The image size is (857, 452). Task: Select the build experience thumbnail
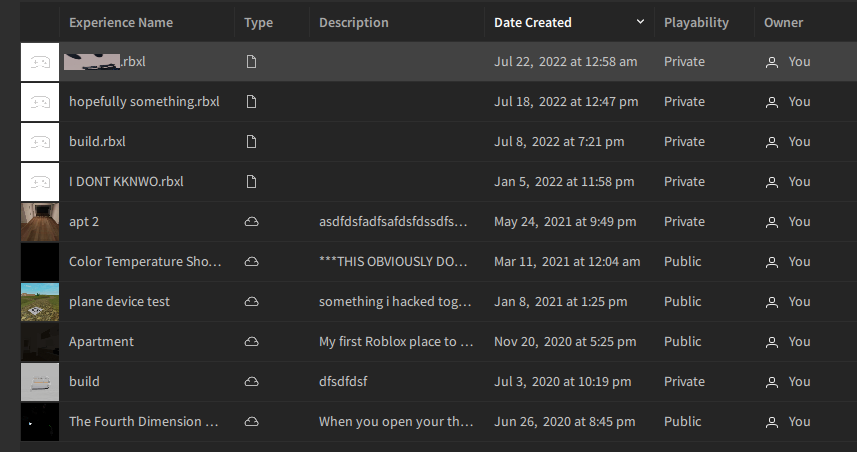pyautogui.click(x=40, y=382)
